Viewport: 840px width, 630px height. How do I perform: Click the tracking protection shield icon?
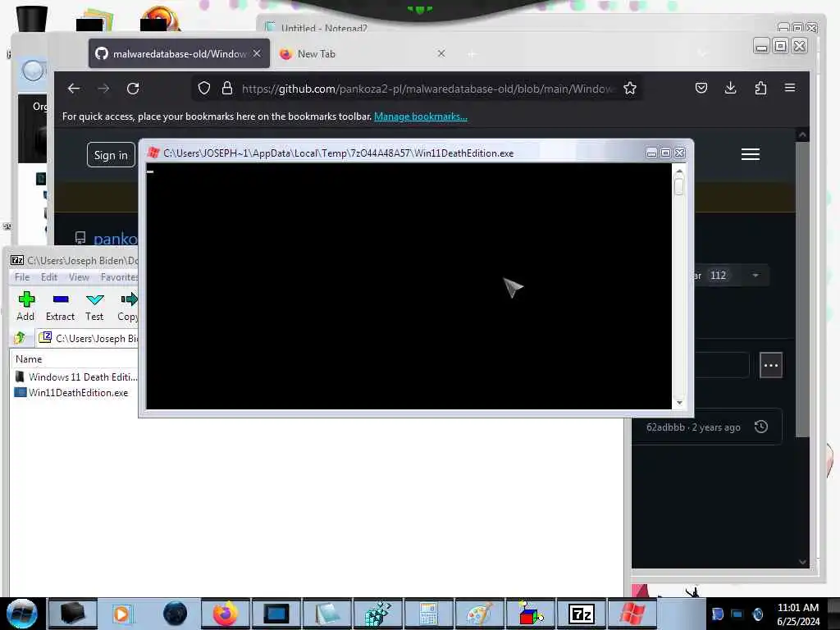coord(204,89)
